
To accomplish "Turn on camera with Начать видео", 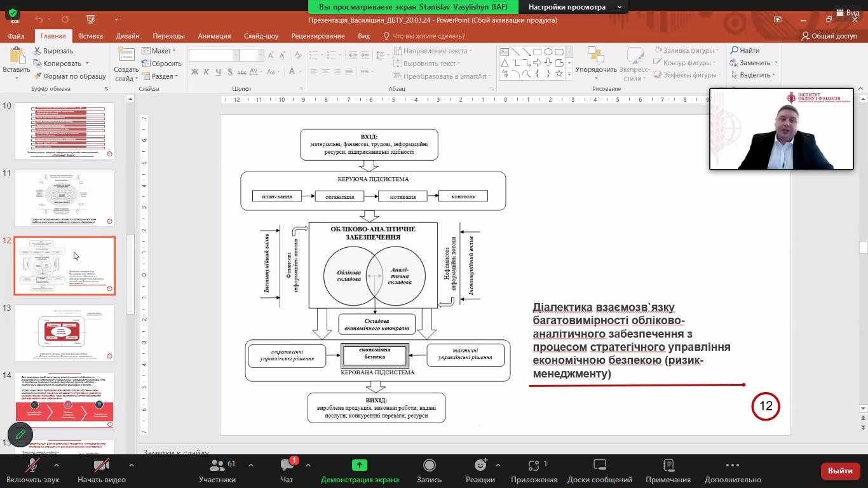I will [x=102, y=471].
